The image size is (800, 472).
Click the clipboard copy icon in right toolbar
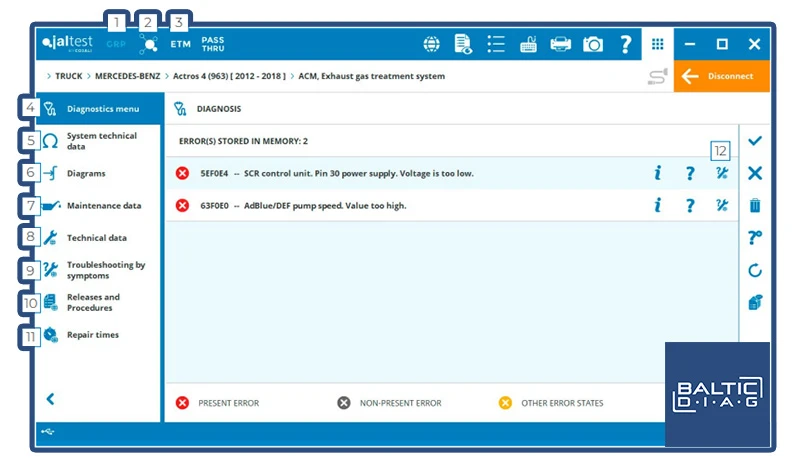[755, 302]
